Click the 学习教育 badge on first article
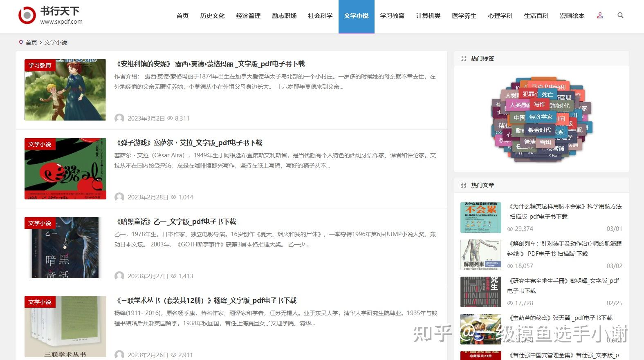 [40, 65]
